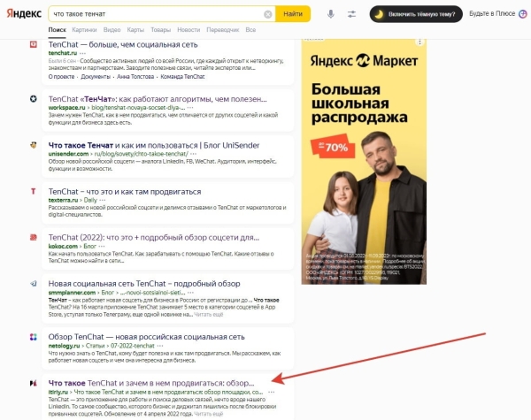Click the netology.ru green URL
Image resolution: width=531 pixels, height=420 pixels.
coord(64,346)
